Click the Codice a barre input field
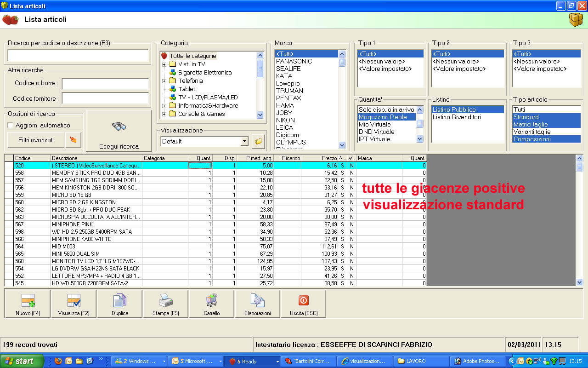Viewport: 588px width, 368px height. pos(105,84)
